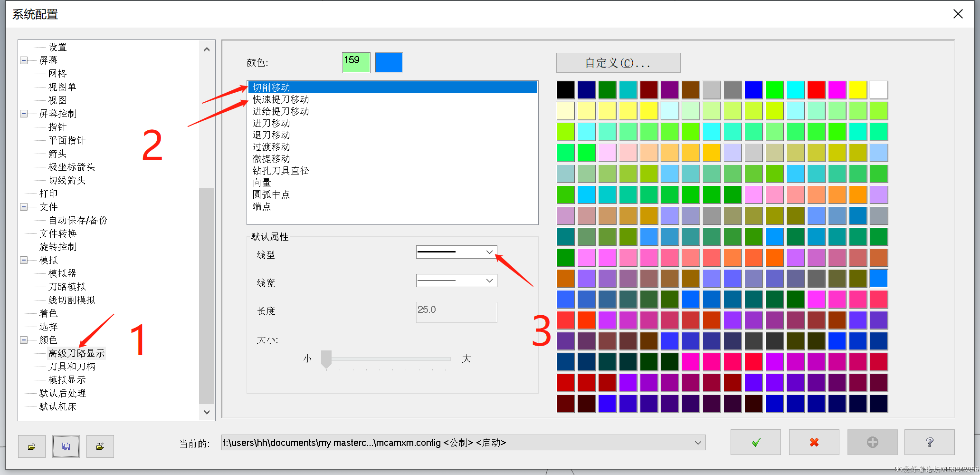Select 模拟器 tree item

tap(62, 273)
